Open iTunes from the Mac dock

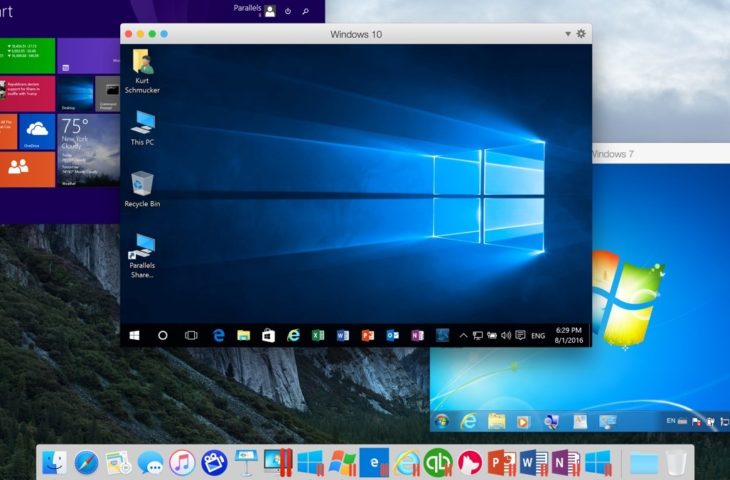click(182, 463)
